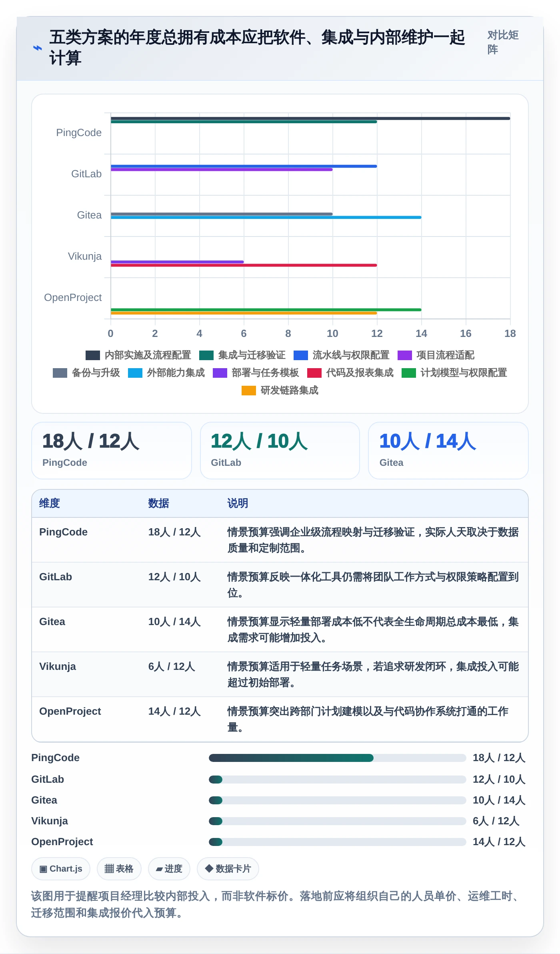Click the OpenProject progress bar
This screenshot has width=560, height=954.
[338, 842]
